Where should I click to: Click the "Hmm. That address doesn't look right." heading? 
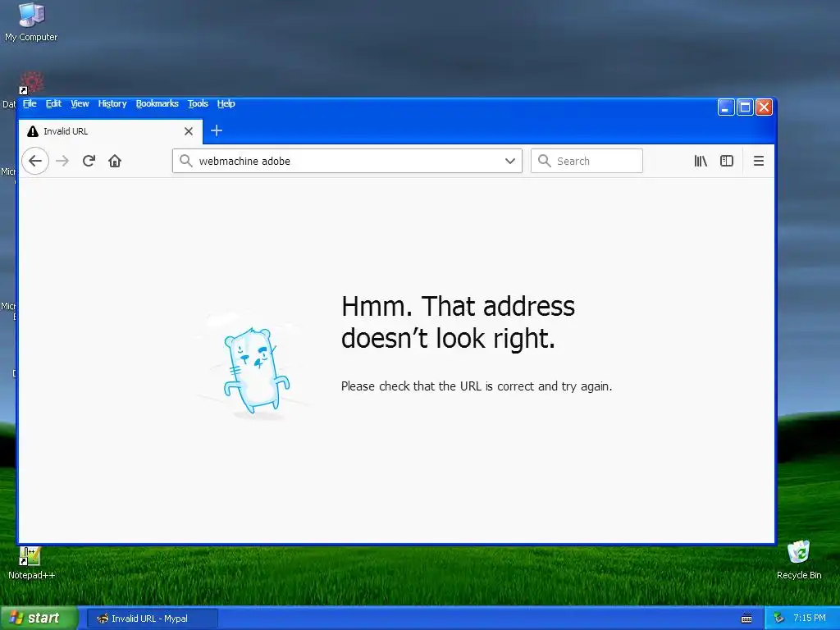click(458, 322)
